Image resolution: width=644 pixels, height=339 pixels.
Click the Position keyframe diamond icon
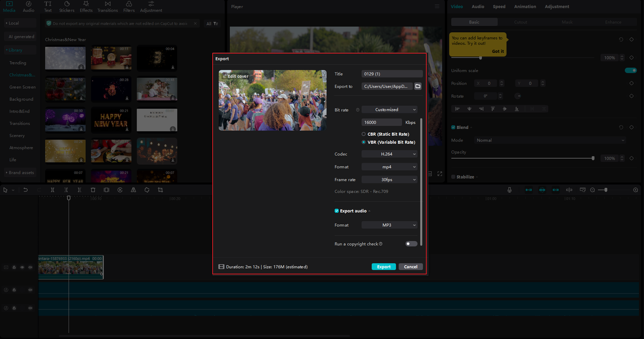coord(631,83)
